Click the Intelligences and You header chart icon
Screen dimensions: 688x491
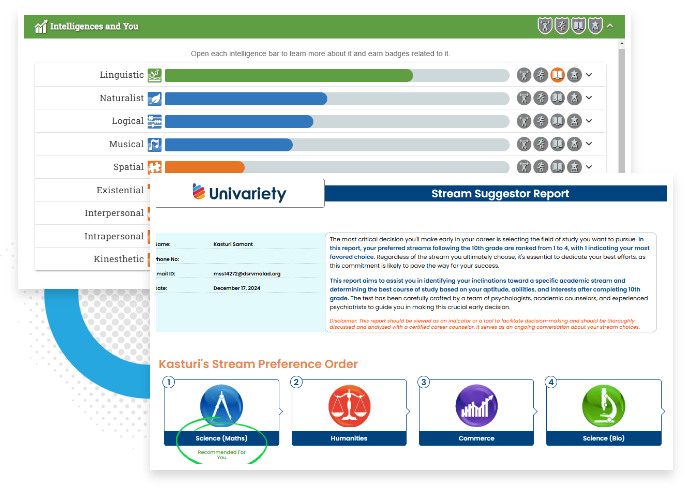[x=40, y=26]
